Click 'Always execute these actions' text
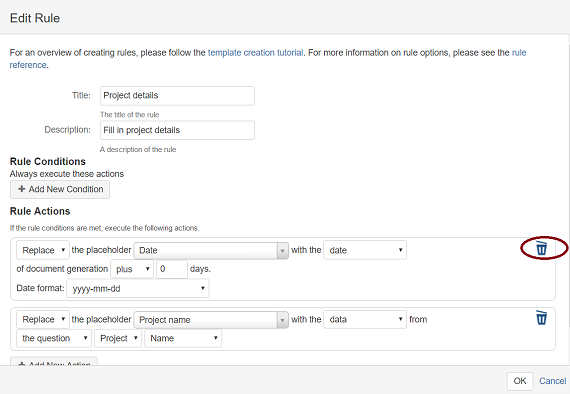570x394 pixels. 67,174
